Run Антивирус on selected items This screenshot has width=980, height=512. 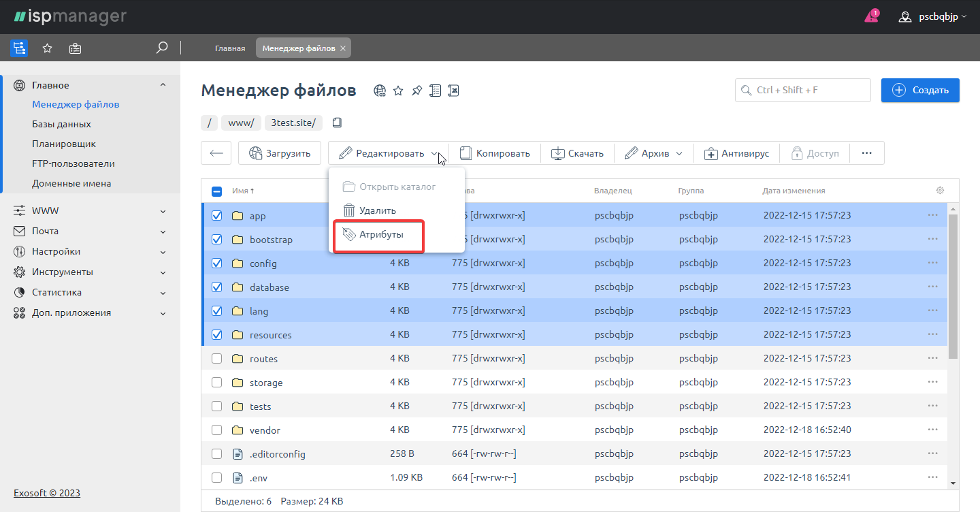737,153
